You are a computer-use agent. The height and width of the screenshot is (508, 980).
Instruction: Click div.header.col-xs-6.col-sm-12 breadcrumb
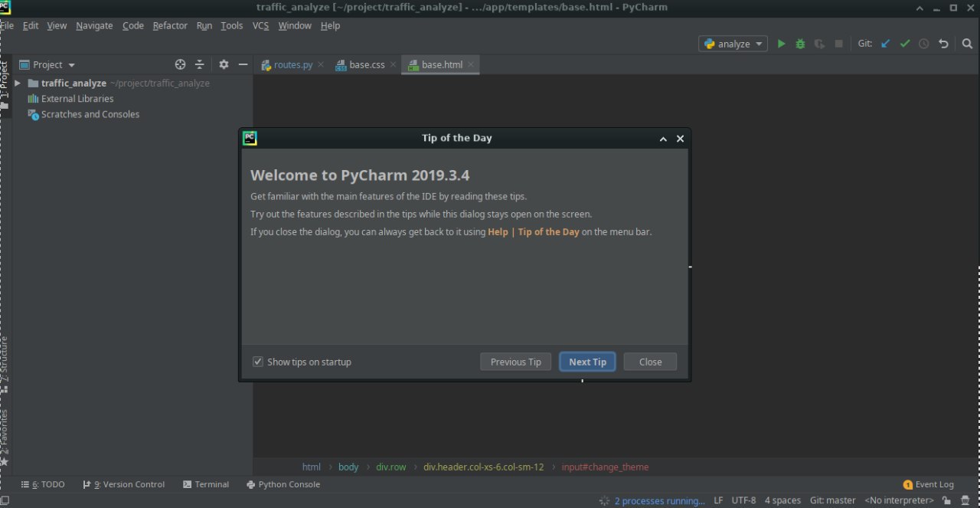[x=484, y=467]
